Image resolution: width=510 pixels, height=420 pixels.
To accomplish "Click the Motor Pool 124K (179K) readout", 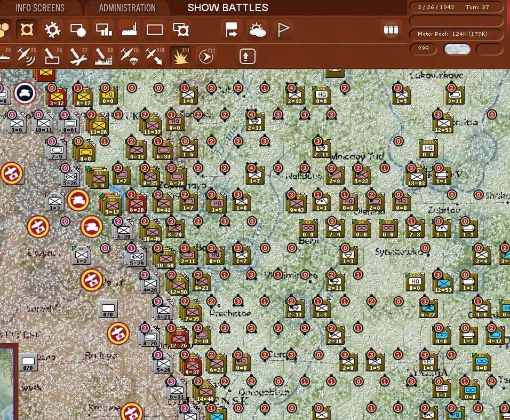I will 456,34.
